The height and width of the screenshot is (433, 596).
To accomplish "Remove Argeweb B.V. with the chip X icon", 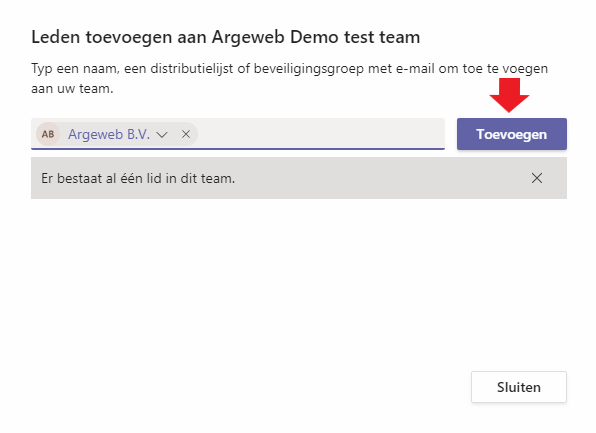I will point(186,134).
